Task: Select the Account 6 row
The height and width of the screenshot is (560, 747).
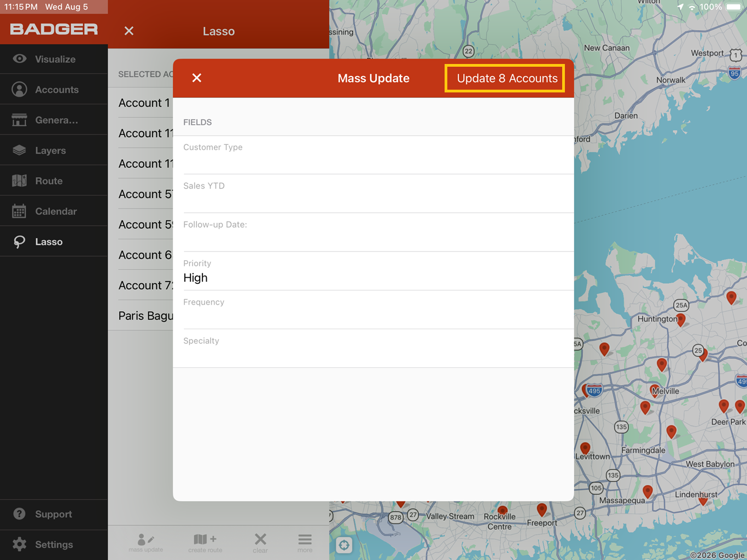Action: (x=145, y=255)
